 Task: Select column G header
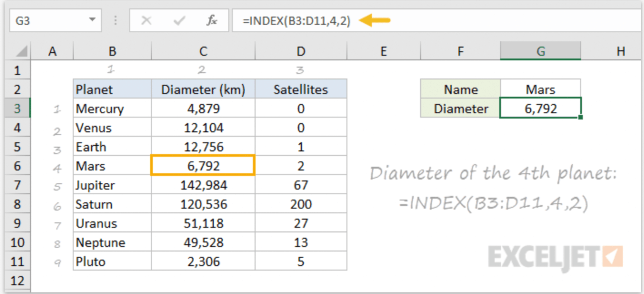(541, 51)
